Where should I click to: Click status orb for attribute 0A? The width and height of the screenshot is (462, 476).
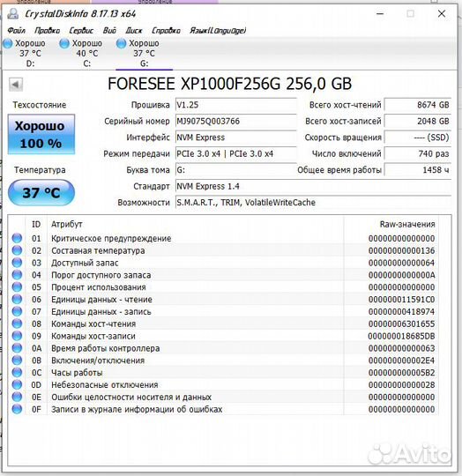pyautogui.click(x=17, y=348)
